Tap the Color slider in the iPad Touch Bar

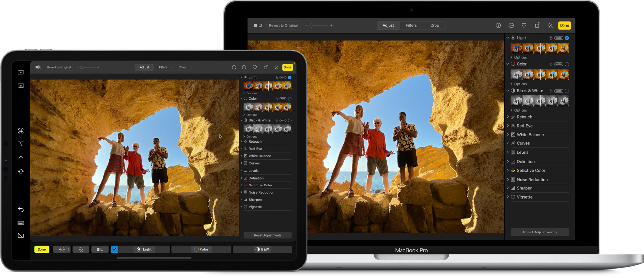[201, 249]
